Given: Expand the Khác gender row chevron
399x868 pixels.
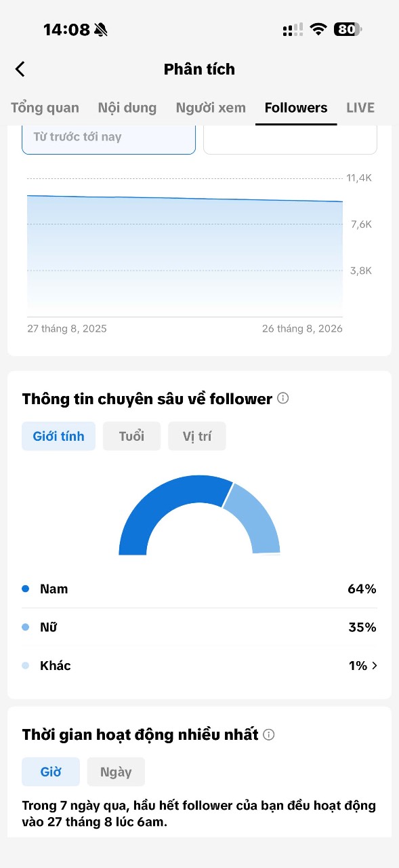Looking at the screenshot, I should [x=375, y=666].
